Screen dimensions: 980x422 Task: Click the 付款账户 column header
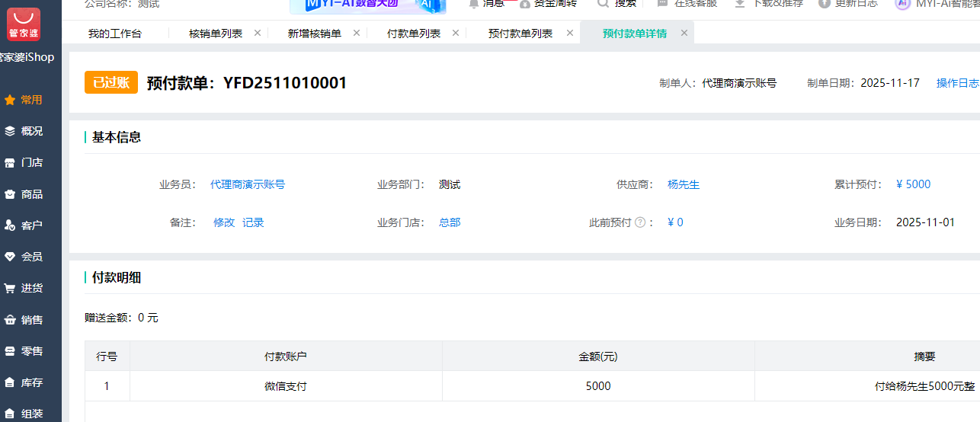286,356
